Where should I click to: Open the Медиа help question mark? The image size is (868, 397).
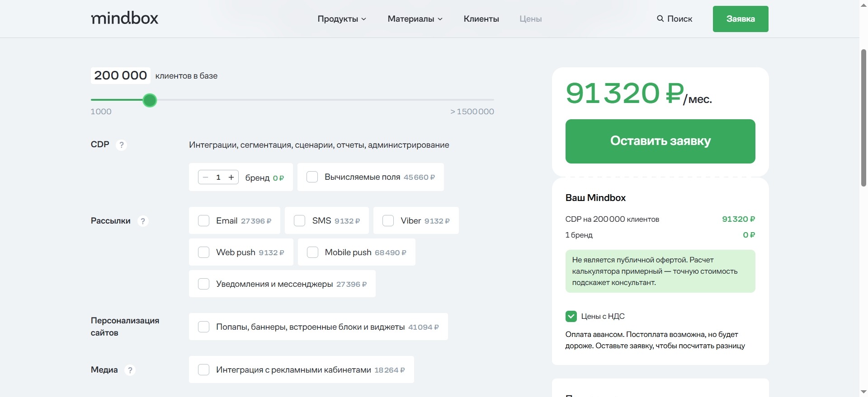coord(130,370)
